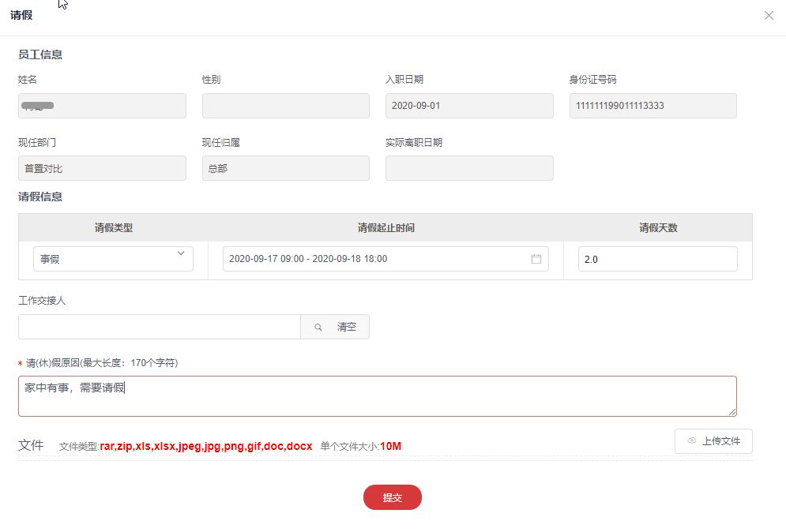The height and width of the screenshot is (532, 786).
Task: Click the 请(休)假原因 text area
Action: 378,396
